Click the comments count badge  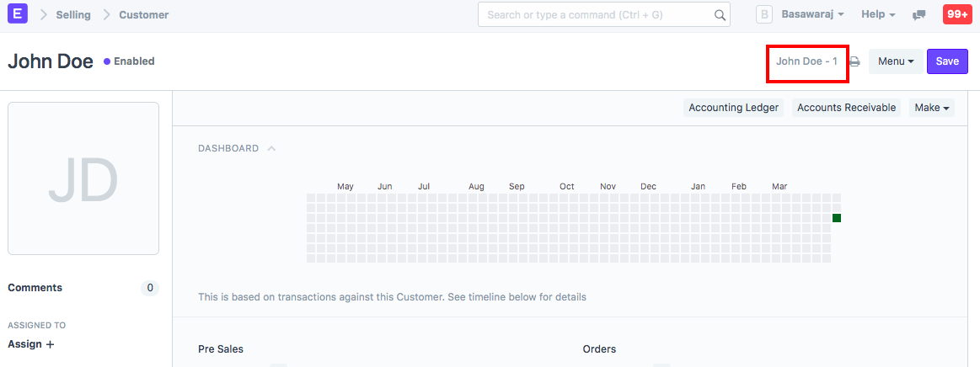[x=150, y=288]
